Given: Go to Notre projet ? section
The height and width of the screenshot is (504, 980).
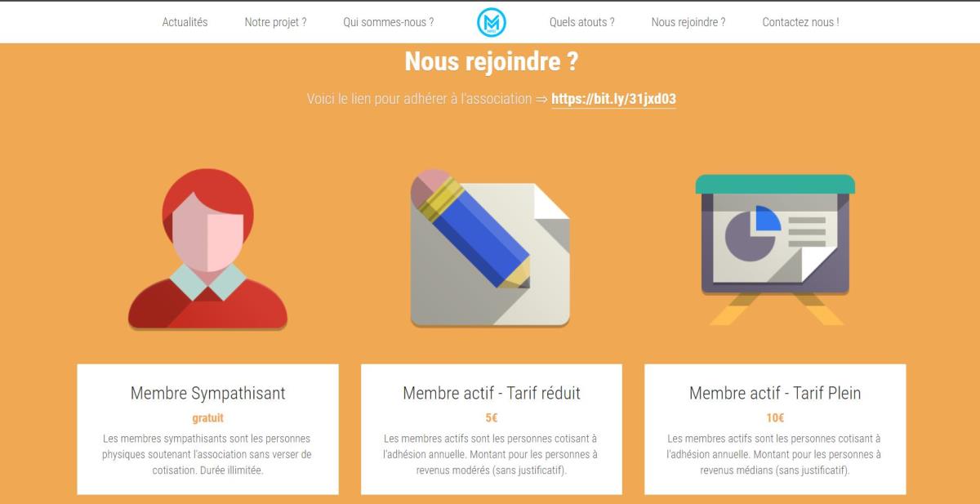Looking at the screenshot, I should 275,22.
